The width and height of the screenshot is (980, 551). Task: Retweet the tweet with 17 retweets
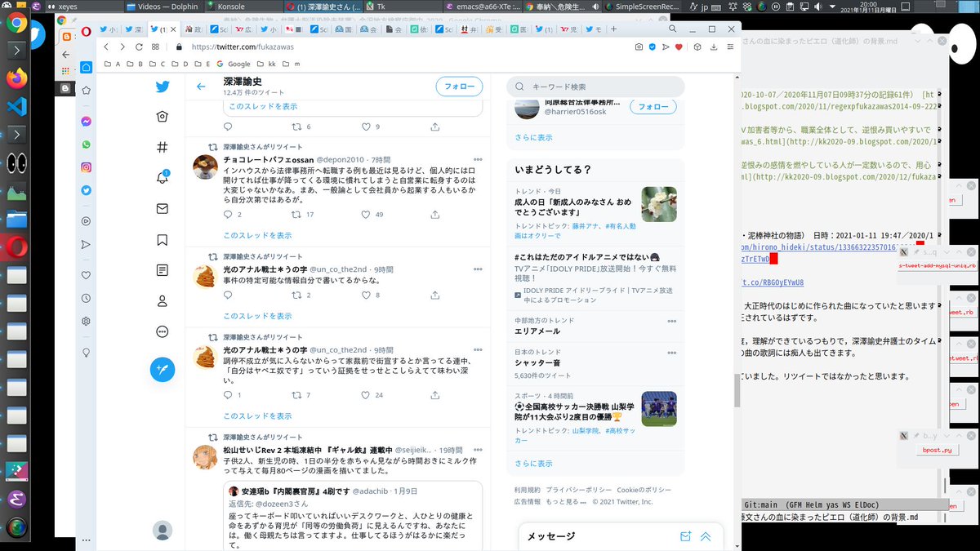[297, 215]
